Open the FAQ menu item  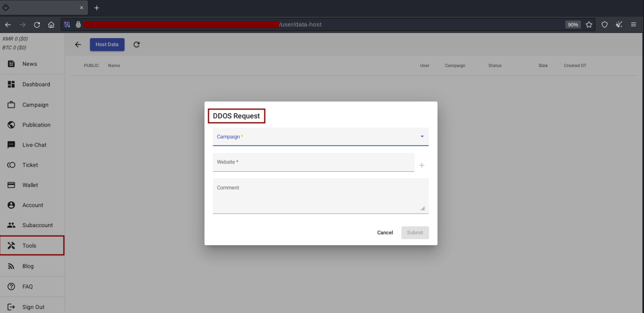[27, 286]
